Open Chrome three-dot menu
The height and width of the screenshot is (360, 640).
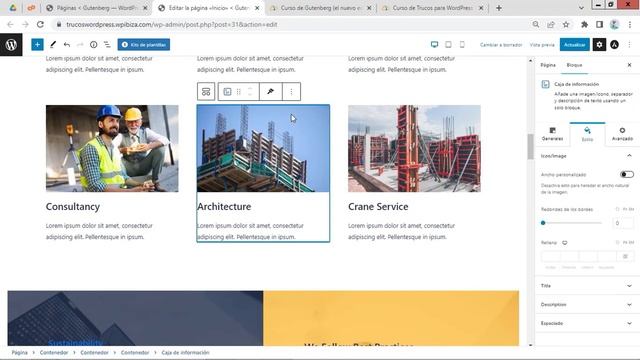(630, 24)
